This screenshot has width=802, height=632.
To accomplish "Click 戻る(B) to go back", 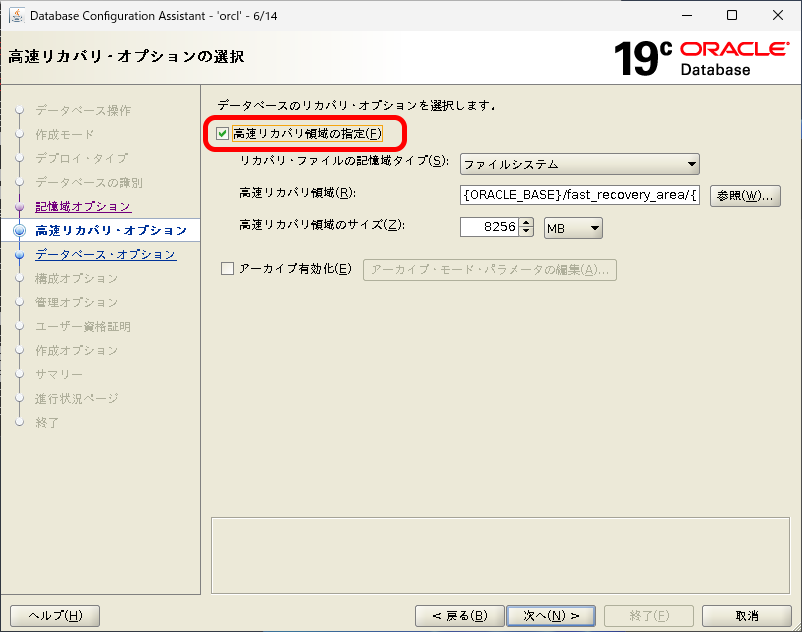I will 459,615.
